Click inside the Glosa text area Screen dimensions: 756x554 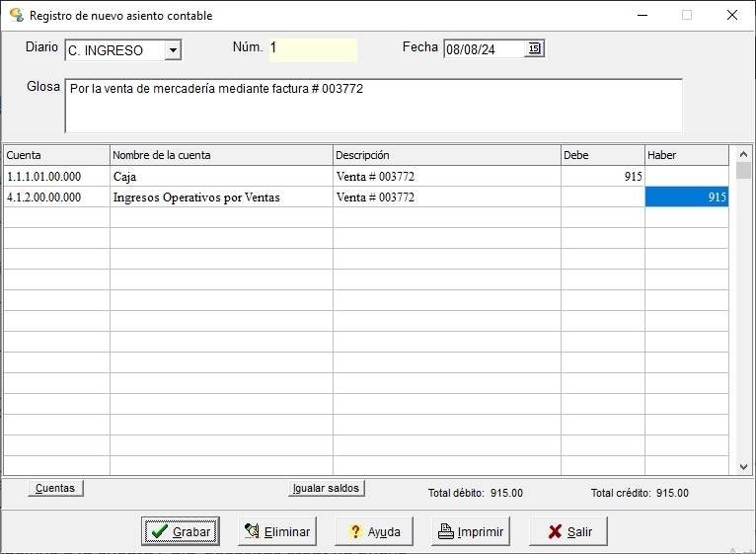[x=373, y=106]
